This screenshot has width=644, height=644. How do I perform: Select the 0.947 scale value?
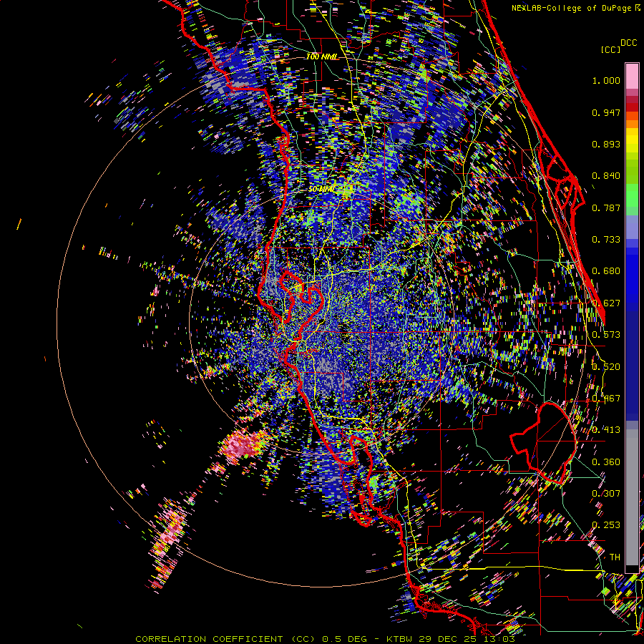(606, 112)
